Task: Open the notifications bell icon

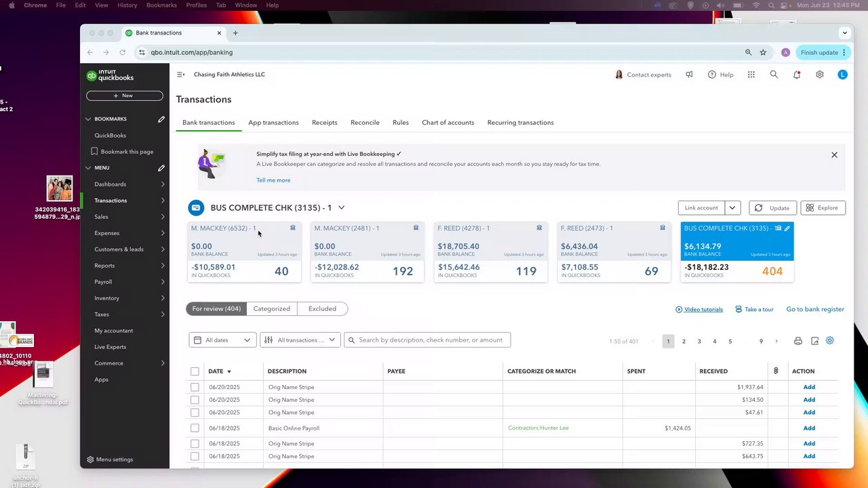Action: pyautogui.click(x=797, y=75)
